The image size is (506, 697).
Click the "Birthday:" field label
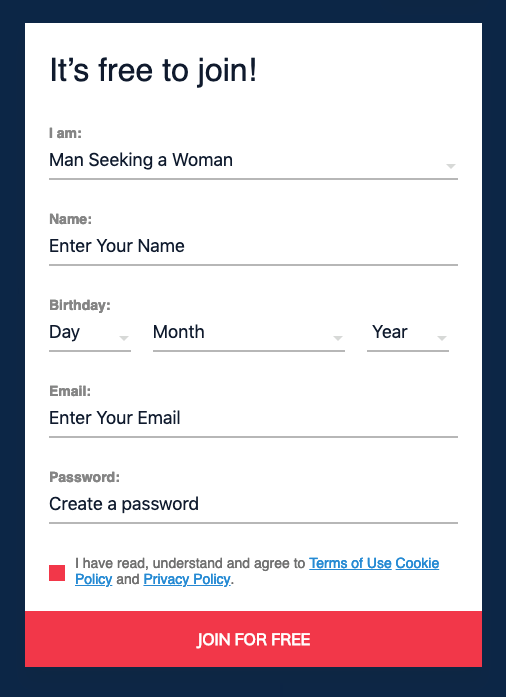pyautogui.click(x=80, y=305)
